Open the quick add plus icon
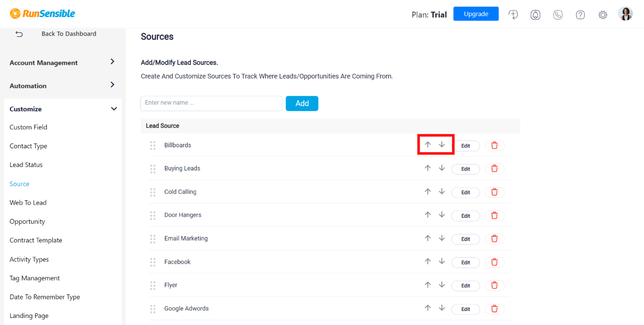 [x=513, y=15]
